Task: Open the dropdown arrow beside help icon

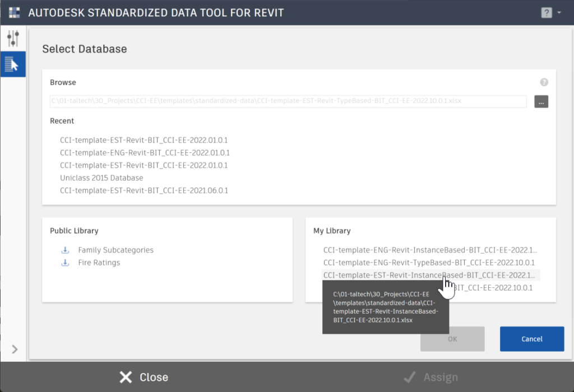Action: coord(559,12)
